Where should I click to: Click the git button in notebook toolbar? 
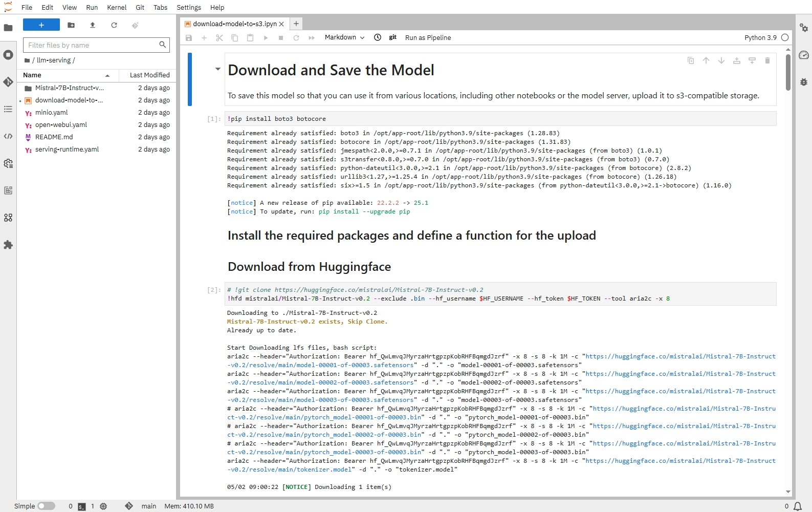pos(393,37)
